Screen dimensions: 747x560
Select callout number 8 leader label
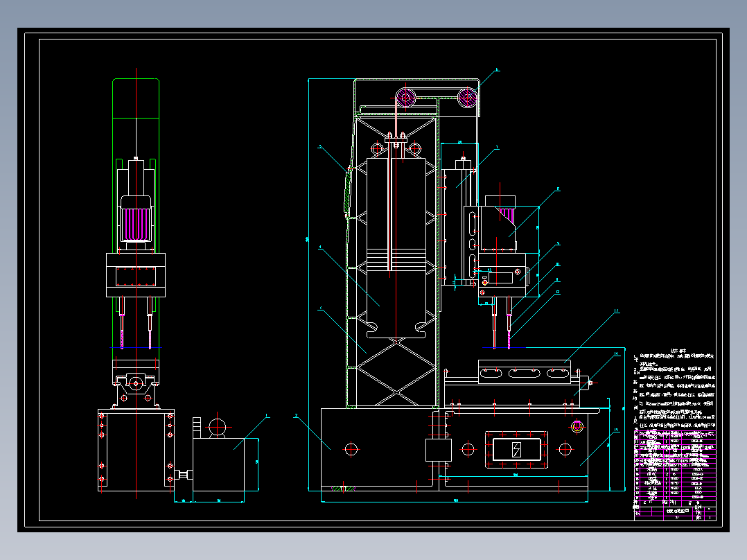[558, 189]
